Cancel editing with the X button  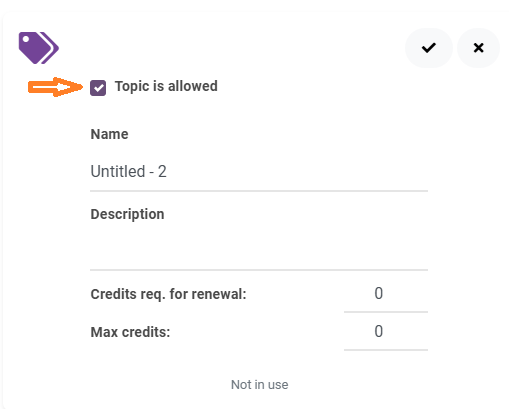[x=478, y=48]
